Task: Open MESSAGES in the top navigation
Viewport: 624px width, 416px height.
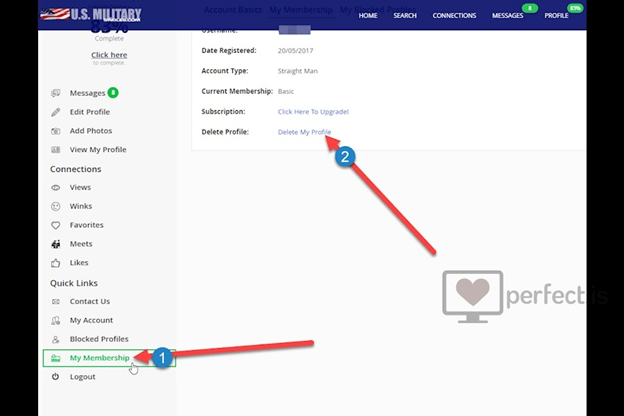Action: click(x=508, y=16)
